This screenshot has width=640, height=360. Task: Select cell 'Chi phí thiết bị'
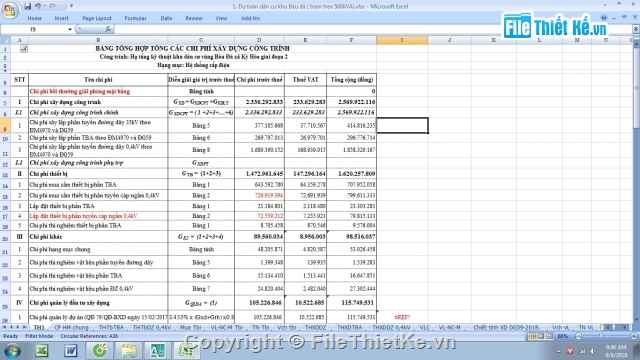point(98,174)
